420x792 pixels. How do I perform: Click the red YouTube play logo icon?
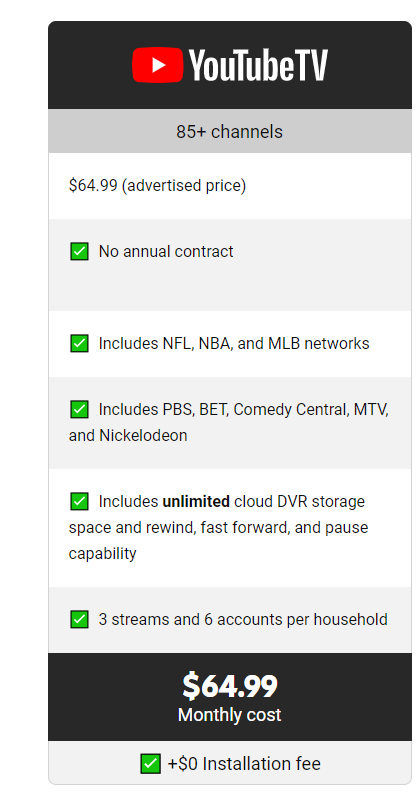coord(158,65)
